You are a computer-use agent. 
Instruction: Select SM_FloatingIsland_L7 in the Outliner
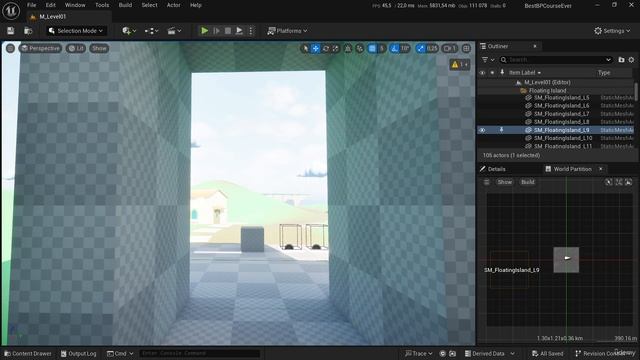(x=562, y=114)
